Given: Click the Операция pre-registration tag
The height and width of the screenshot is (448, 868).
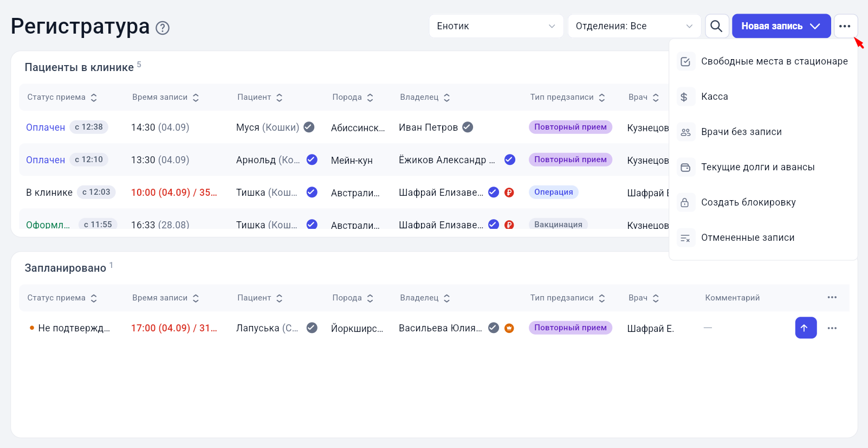Looking at the screenshot, I should click(553, 192).
